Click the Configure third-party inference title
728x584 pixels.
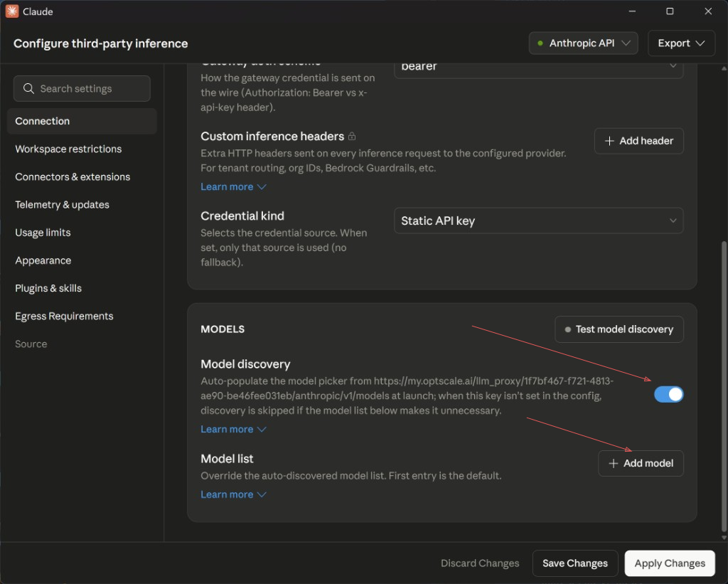pos(101,43)
